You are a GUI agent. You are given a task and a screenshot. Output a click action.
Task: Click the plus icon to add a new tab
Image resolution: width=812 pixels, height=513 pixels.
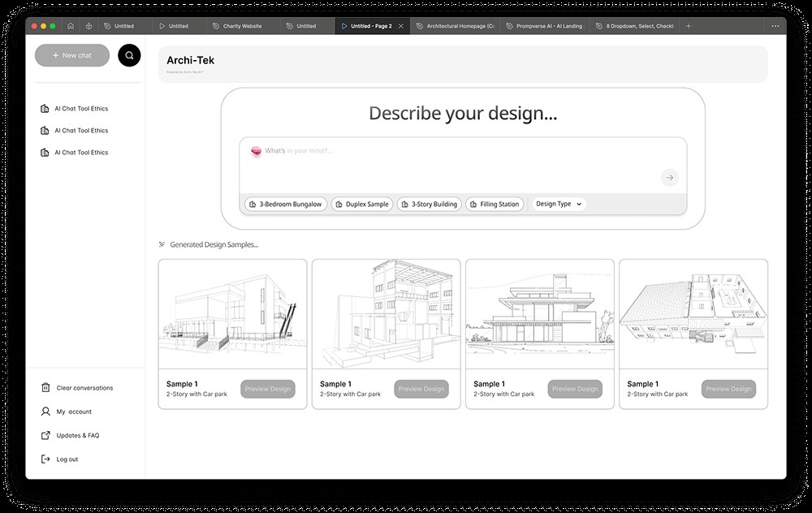coord(689,26)
